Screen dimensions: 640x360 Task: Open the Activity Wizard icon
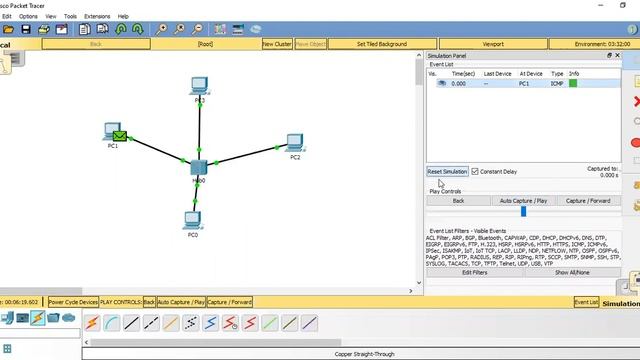pos(62,29)
